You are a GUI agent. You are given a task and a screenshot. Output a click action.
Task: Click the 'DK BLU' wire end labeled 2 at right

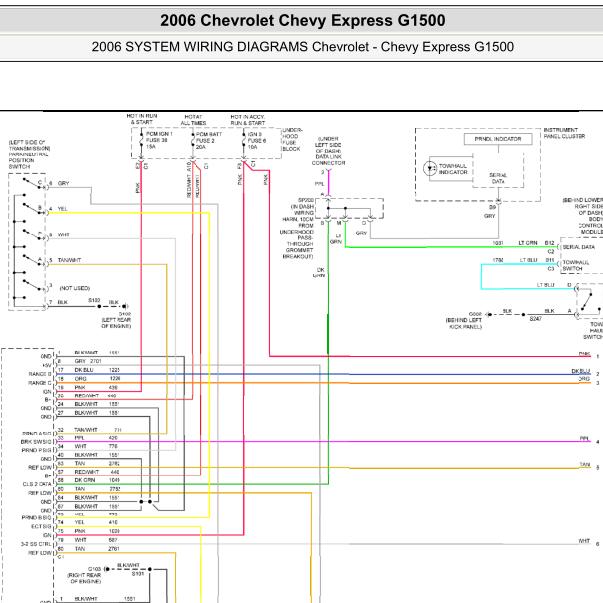(x=581, y=371)
